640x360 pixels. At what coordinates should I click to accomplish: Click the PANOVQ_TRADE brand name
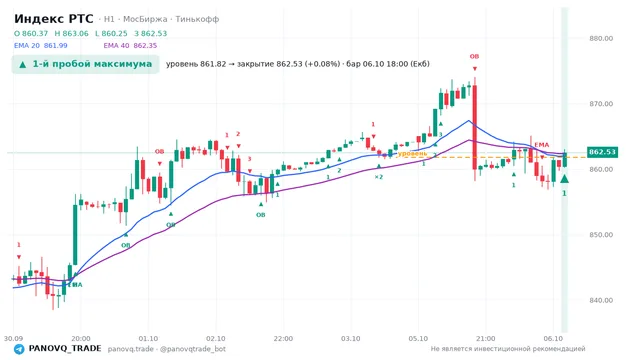click(x=65, y=349)
